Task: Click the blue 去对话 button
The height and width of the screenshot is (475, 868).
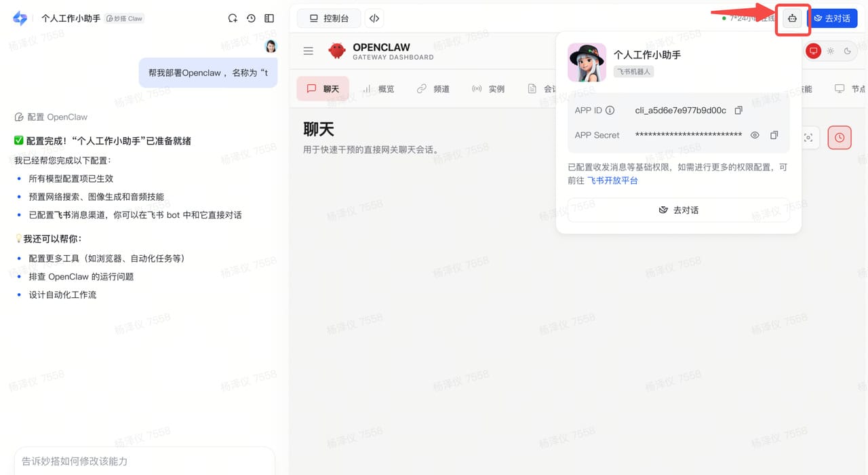Action: tap(833, 18)
